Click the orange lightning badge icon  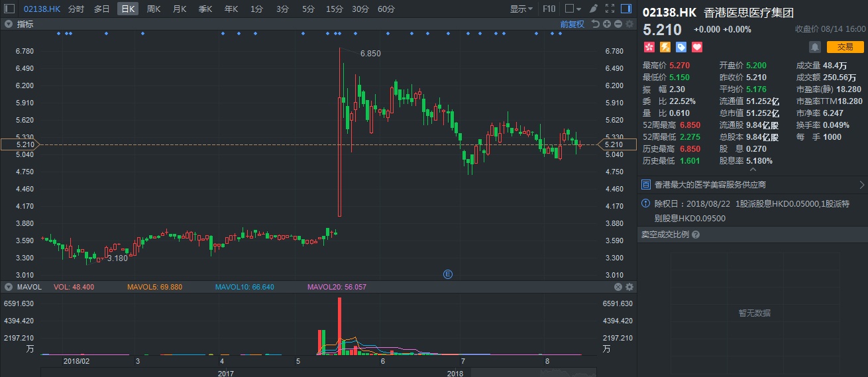click(665, 47)
